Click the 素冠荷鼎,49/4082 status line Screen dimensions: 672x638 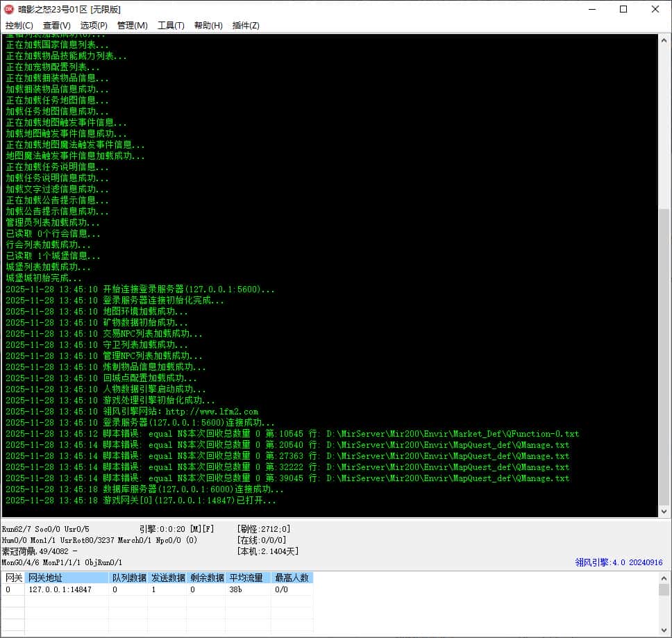40,551
